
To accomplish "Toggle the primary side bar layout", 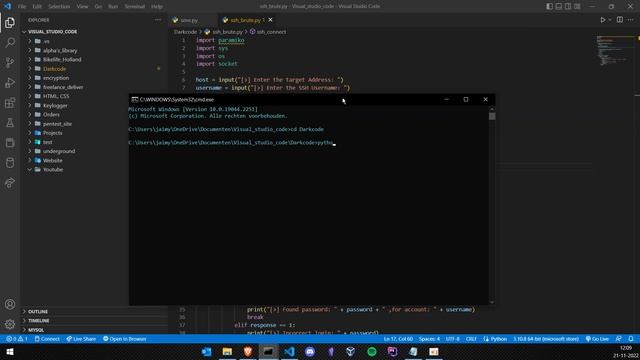I will tap(549, 6).
